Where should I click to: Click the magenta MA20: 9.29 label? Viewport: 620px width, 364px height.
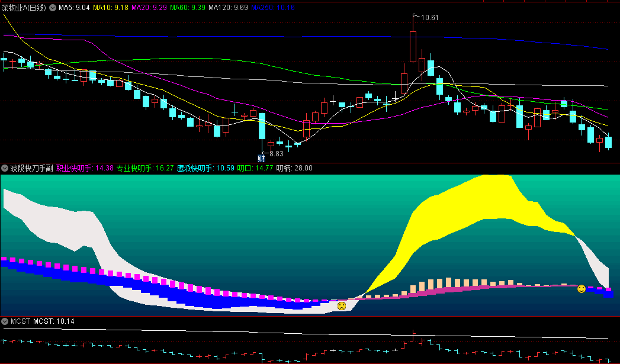coord(149,8)
